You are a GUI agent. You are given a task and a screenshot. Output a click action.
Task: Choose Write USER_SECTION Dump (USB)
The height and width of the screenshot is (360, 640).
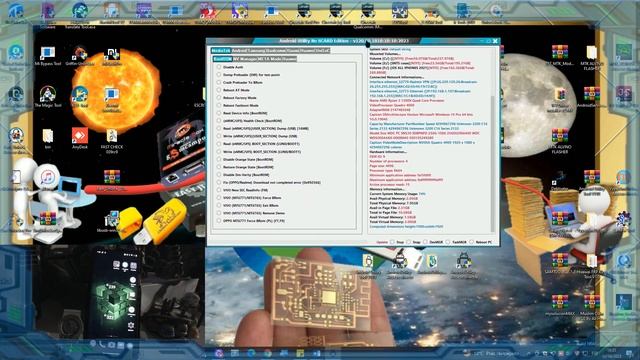click(258, 136)
